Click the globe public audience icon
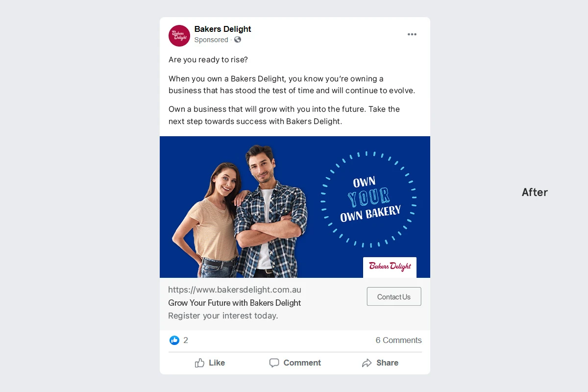This screenshot has width=588, height=392. coord(238,40)
